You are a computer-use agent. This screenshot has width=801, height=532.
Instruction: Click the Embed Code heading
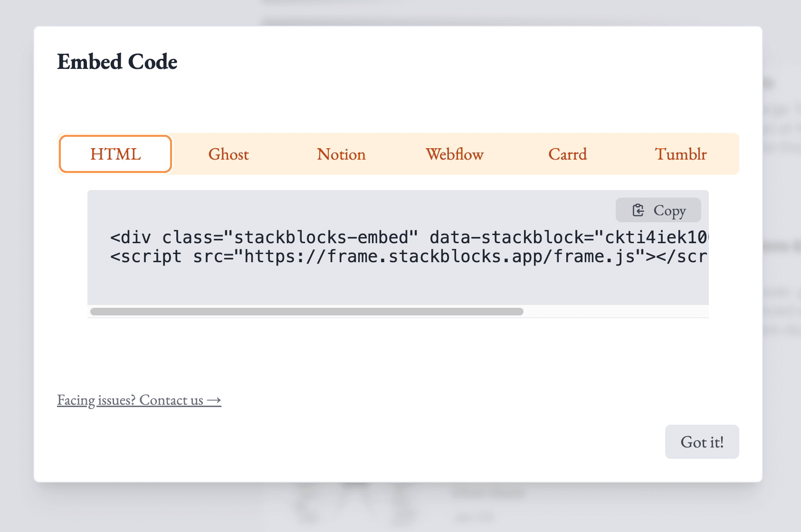pyautogui.click(x=117, y=61)
